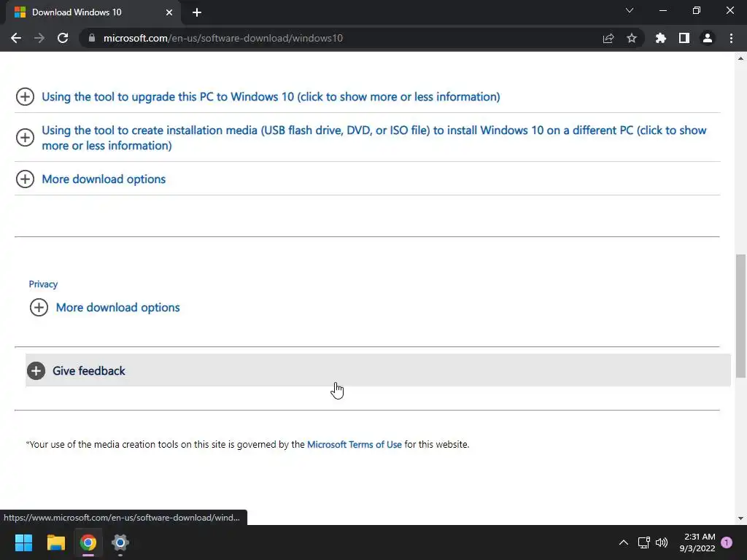The height and width of the screenshot is (560, 747).
Task: Restore down the Chrome window
Action: click(697, 10)
